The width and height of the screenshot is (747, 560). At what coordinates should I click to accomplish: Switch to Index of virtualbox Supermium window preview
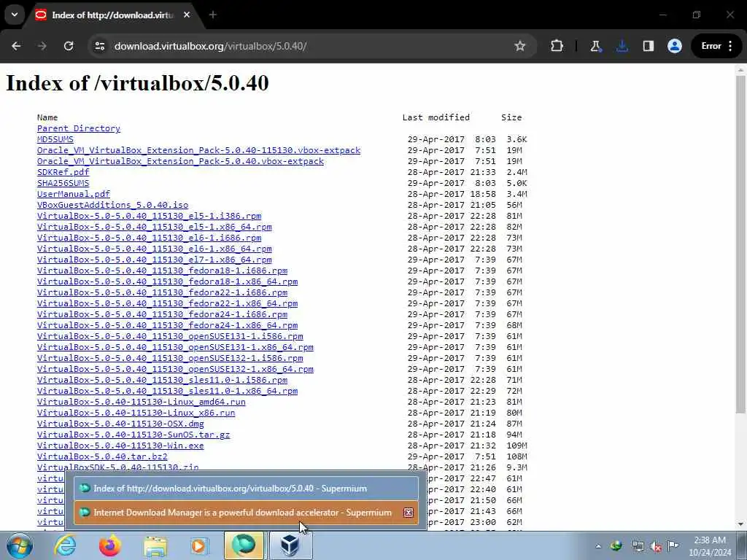(x=247, y=488)
